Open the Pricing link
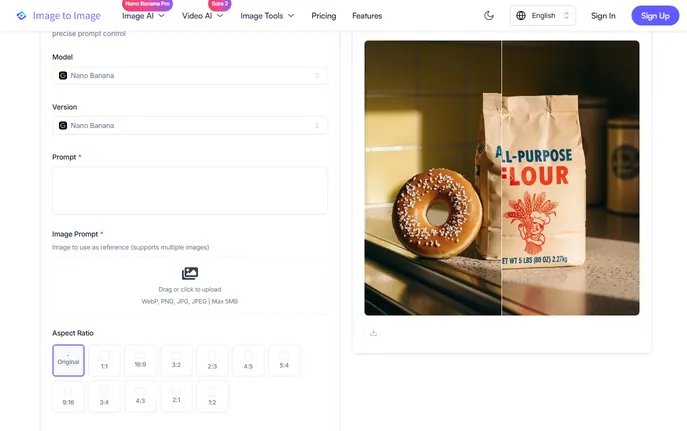Viewport: 687px width, 431px height. pos(323,16)
